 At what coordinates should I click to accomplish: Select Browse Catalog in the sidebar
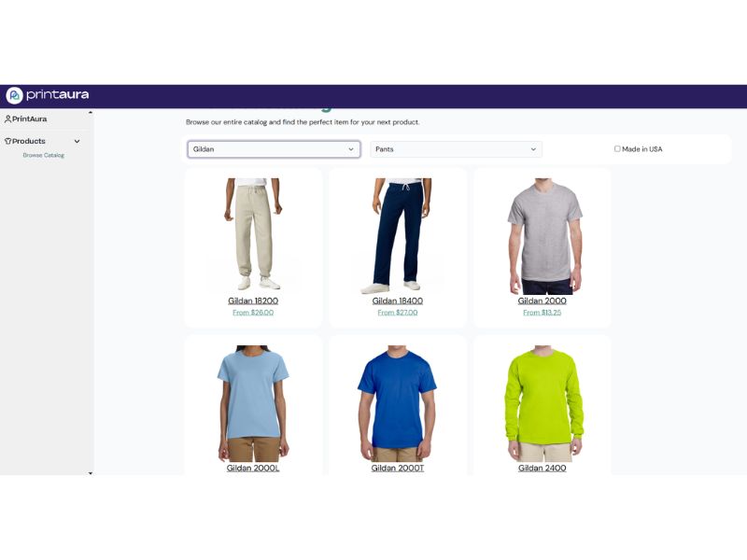pyautogui.click(x=43, y=155)
